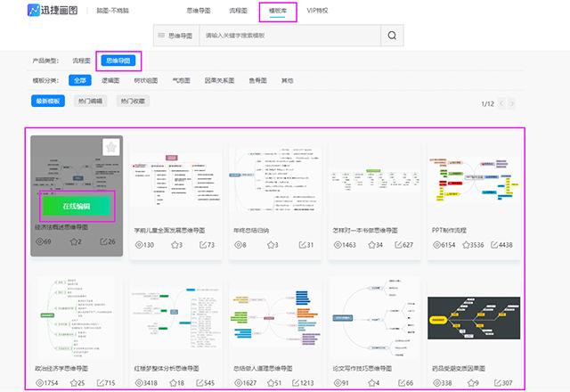The height and width of the screenshot is (392, 570).
Task: Select the 因果关系图 template category
Action: click(x=219, y=80)
